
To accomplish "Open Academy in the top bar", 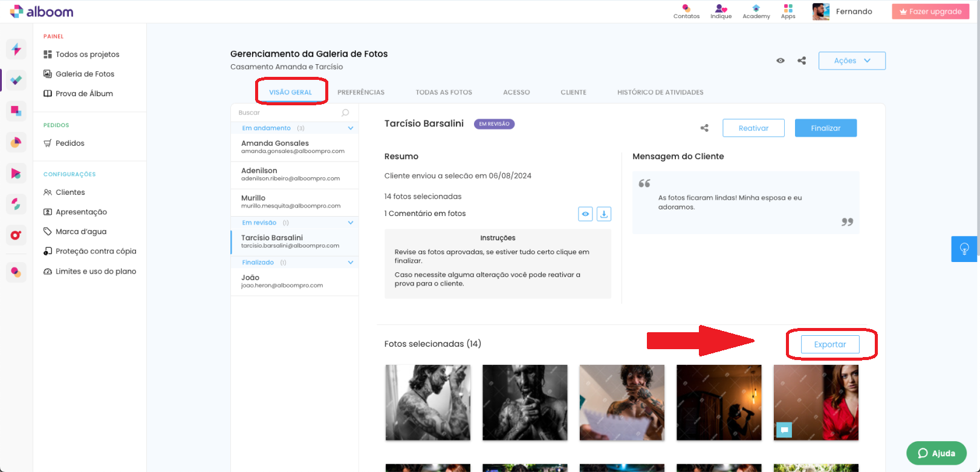I will (x=756, y=11).
